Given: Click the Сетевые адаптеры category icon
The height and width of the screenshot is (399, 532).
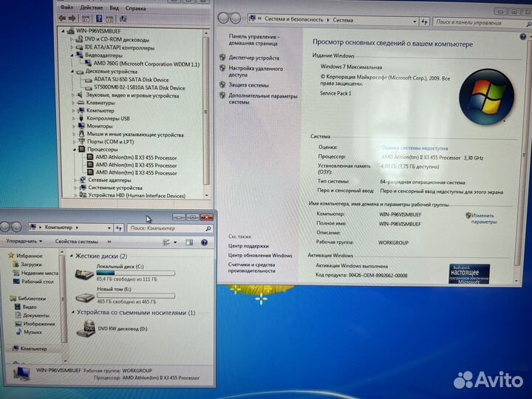Looking at the screenshot, I should pos(83,180).
